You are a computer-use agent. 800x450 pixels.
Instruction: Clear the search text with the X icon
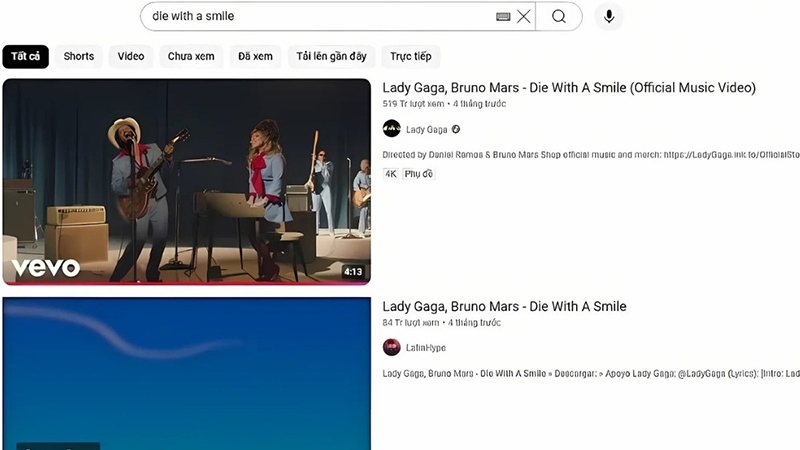(523, 16)
